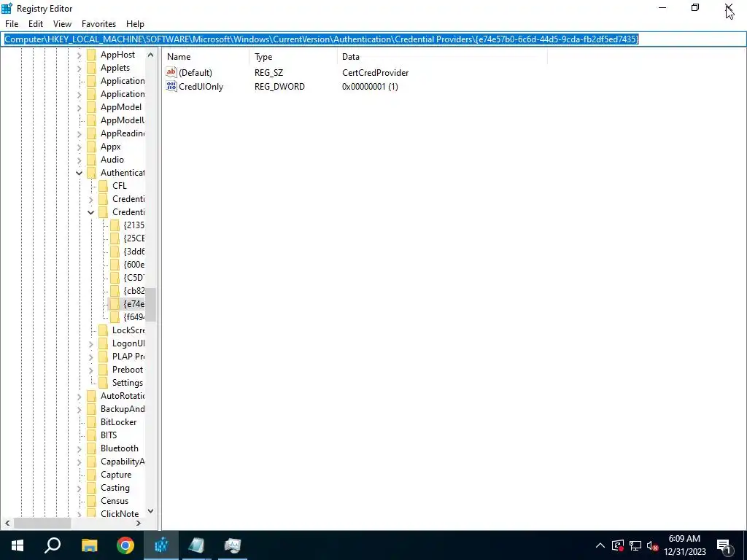Viewport: 747px width, 560px height.
Task: Open the Edit menu
Action: pos(36,24)
